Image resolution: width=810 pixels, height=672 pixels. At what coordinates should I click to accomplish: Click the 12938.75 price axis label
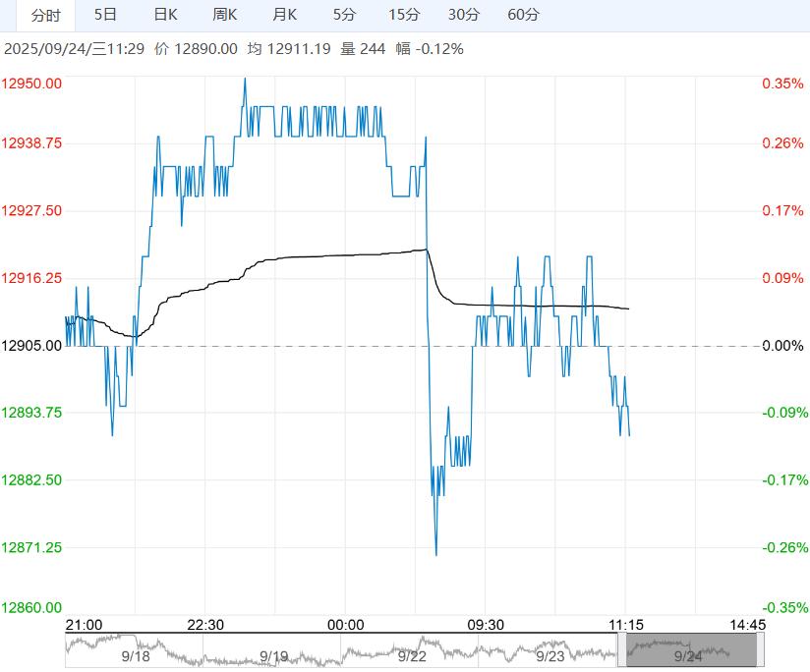[x=31, y=143]
